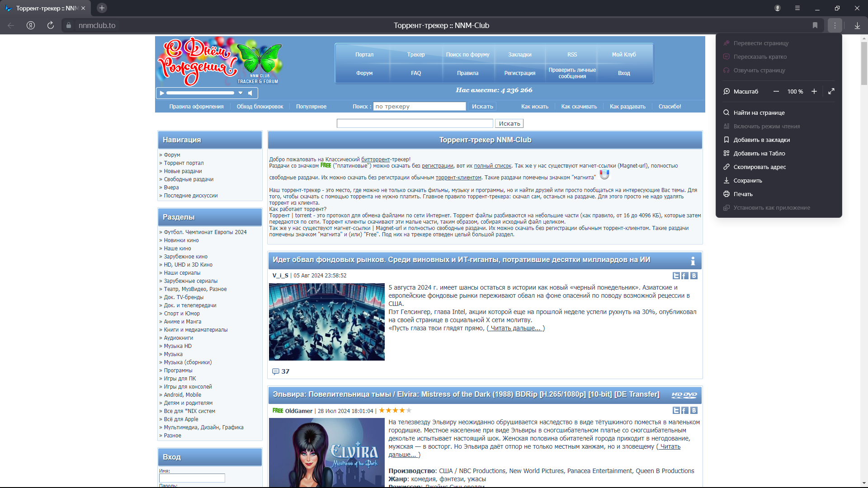Click the site security lock icon
Viewport: 868px width, 488px height.
pyautogui.click(x=69, y=25)
